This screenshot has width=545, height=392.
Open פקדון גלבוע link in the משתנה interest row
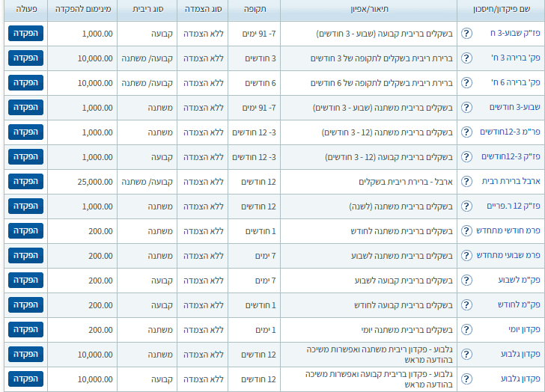point(520,354)
